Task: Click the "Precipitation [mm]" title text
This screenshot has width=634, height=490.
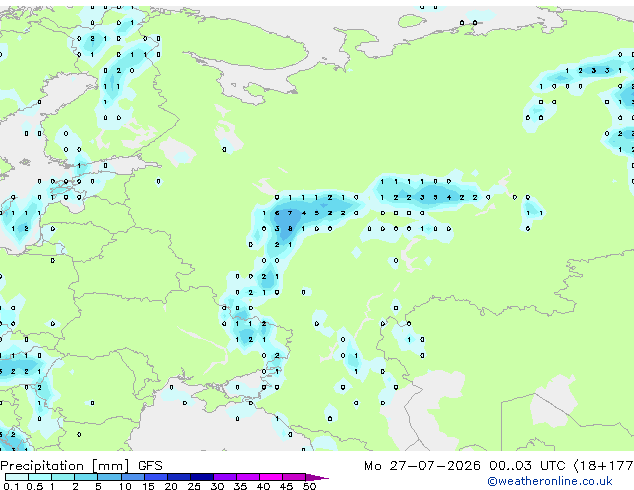Action: 65,466
